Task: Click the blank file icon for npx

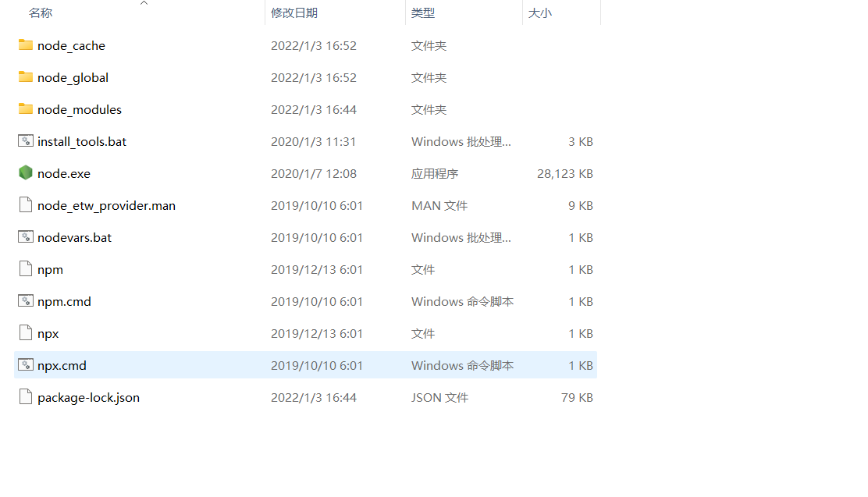Action: (26, 332)
